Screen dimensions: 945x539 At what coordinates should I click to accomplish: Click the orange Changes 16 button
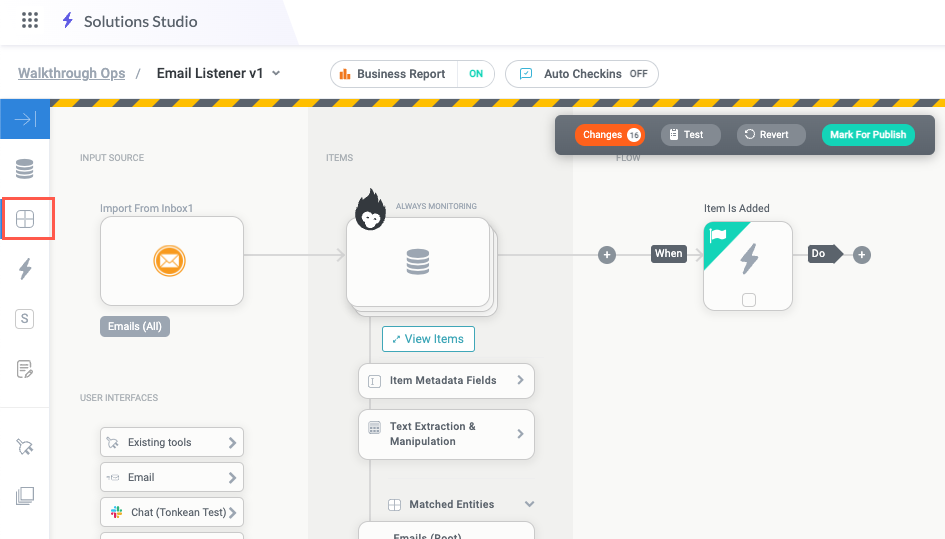[609, 135]
